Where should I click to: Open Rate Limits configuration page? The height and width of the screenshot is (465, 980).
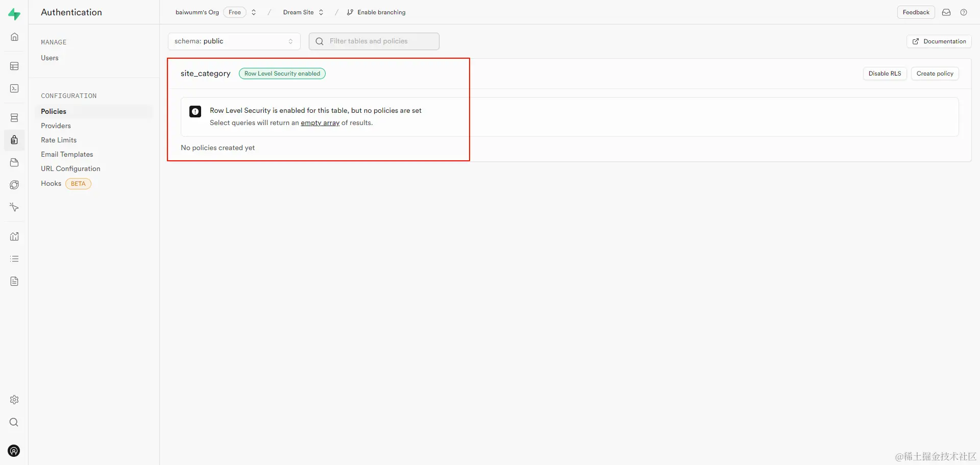click(59, 140)
